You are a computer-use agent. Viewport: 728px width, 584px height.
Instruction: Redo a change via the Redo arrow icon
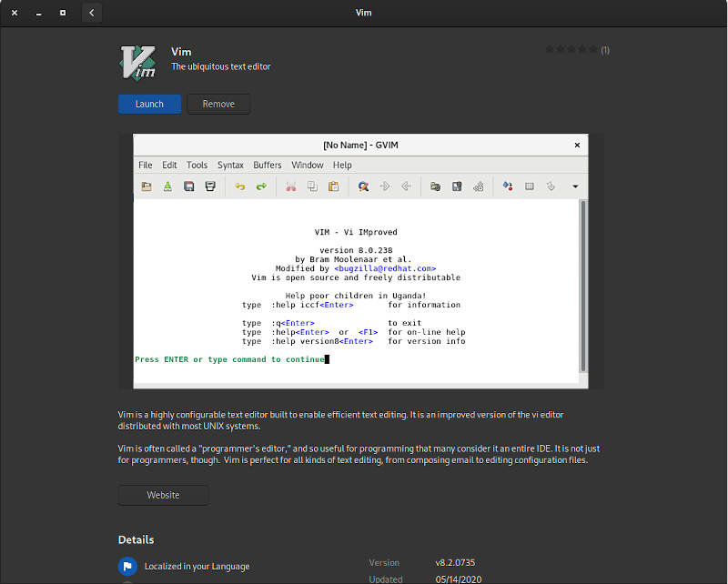coord(261,186)
